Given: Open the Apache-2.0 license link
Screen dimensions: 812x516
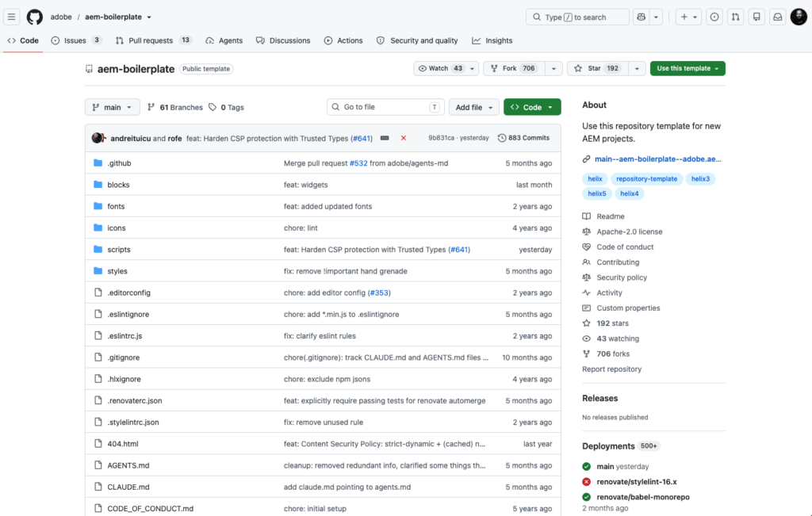Looking at the screenshot, I should click(x=629, y=232).
